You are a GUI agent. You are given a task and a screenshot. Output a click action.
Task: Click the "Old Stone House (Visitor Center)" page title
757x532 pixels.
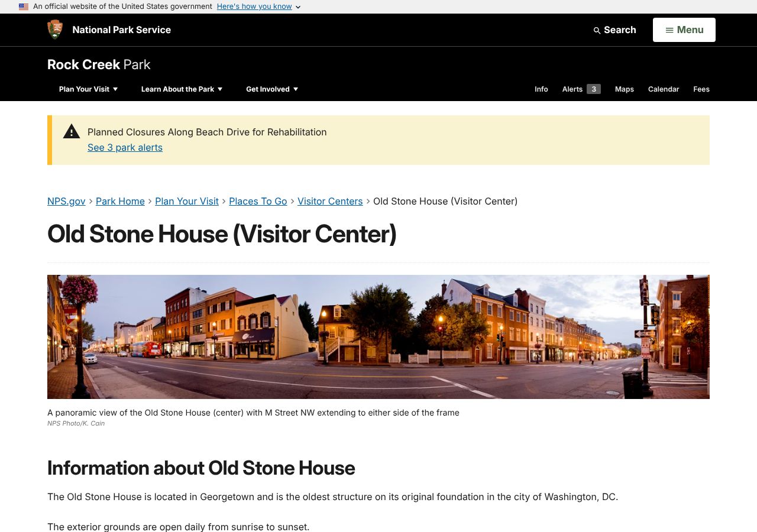pos(222,234)
